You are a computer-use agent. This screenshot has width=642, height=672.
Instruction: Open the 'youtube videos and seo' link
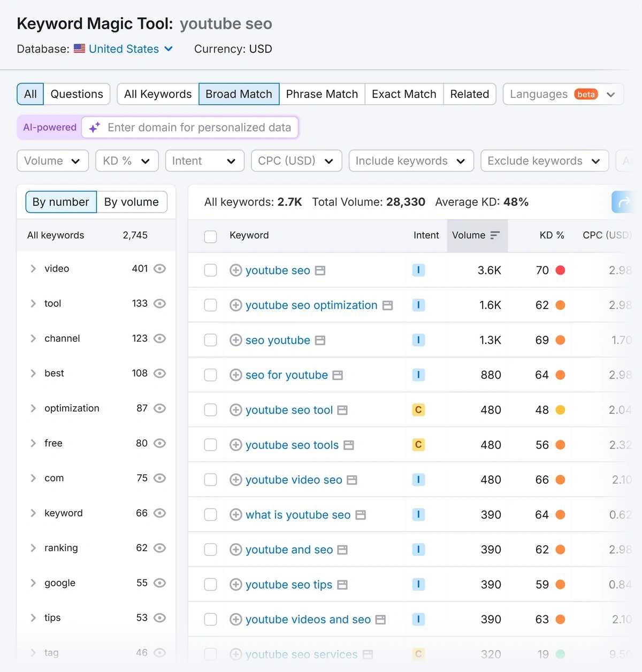(308, 620)
